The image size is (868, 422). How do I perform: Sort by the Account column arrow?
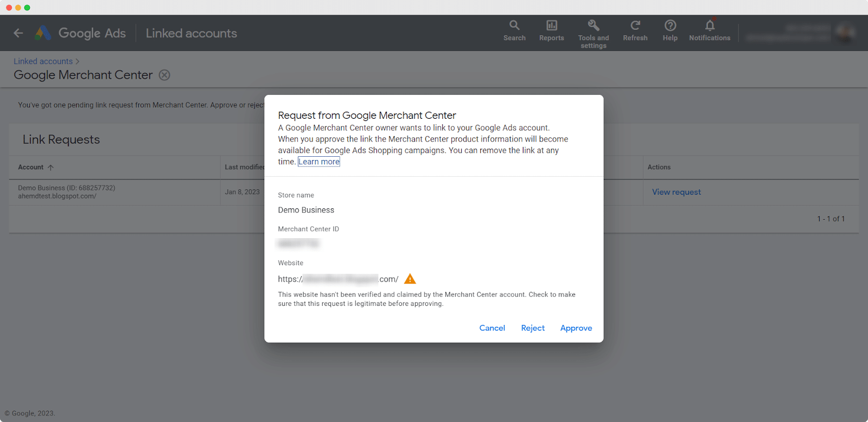(x=50, y=168)
